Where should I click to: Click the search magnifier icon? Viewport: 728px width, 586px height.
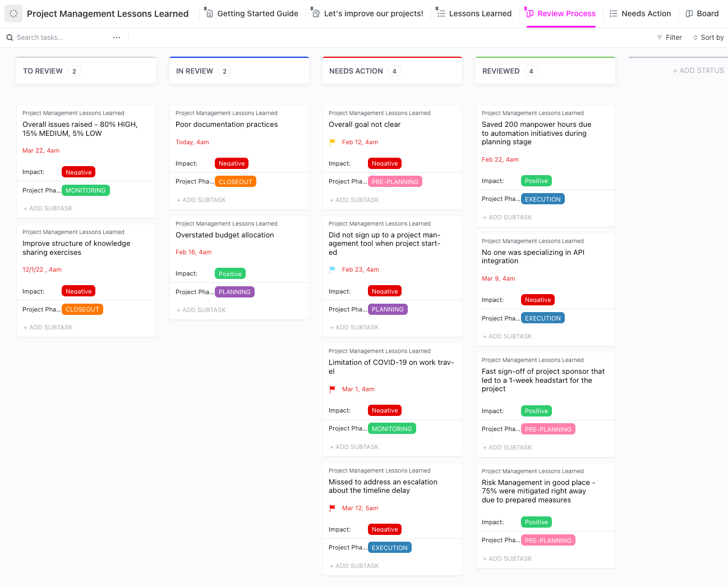10,38
